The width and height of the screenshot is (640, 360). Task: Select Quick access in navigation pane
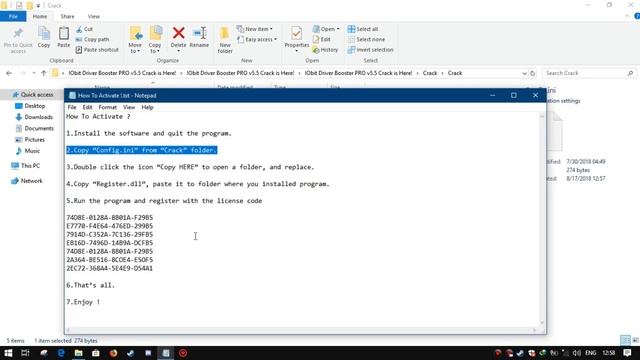(33, 95)
